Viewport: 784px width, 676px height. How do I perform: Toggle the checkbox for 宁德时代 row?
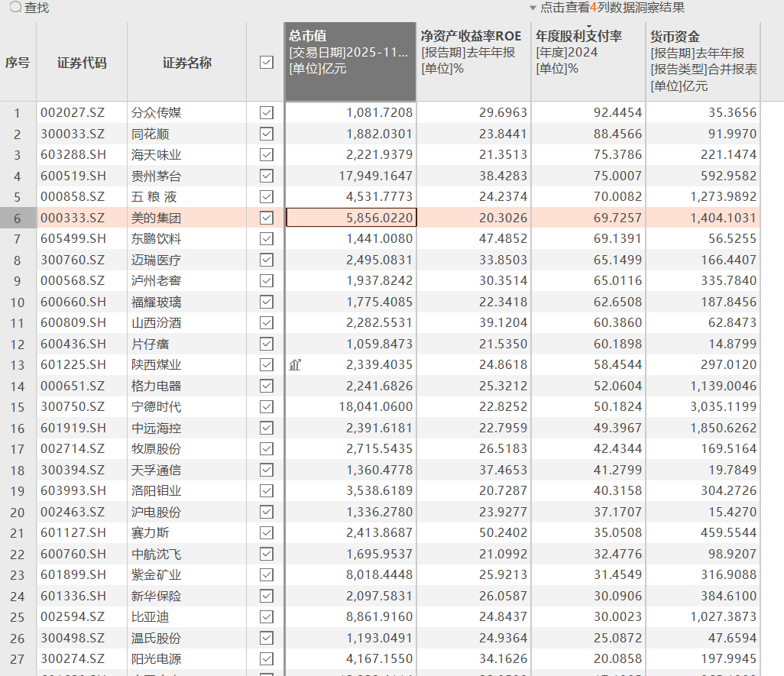point(266,407)
